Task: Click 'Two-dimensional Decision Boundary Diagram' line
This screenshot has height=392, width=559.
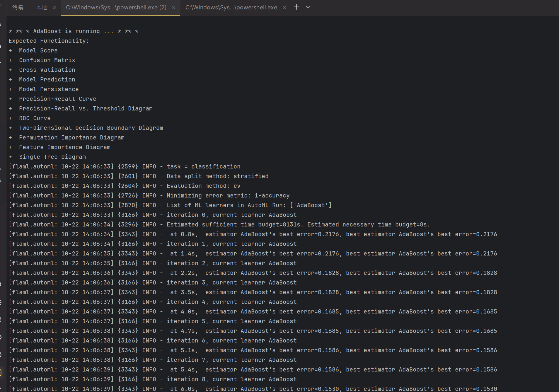Action: tap(86, 128)
